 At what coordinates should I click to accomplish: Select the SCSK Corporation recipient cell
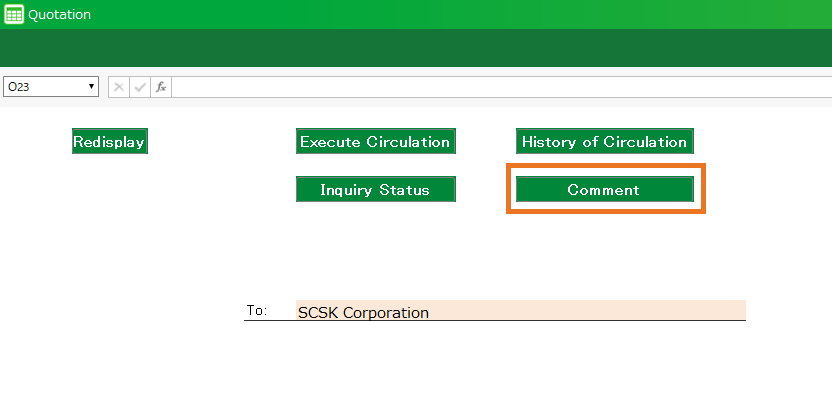tap(520, 311)
